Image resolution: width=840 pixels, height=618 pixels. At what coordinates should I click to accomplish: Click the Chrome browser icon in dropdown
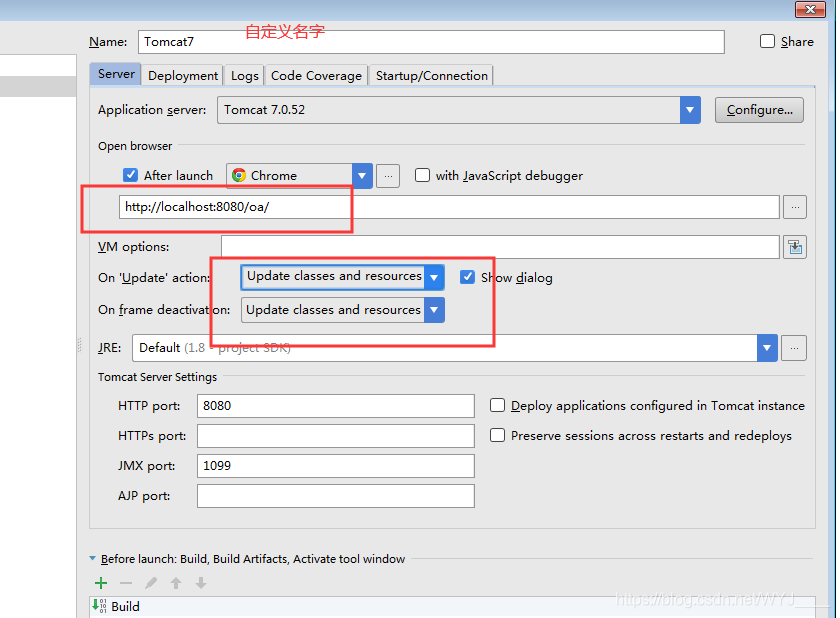click(239, 175)
